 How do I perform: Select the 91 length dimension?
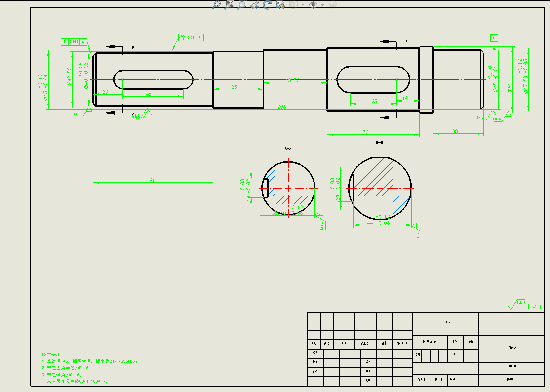pos(152,181)
